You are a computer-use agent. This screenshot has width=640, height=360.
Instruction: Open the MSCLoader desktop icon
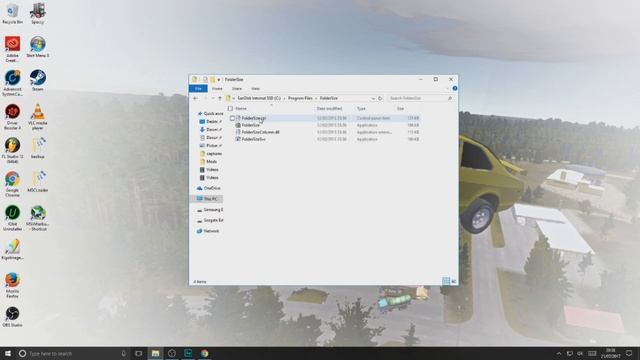click(x=38, y=182)
